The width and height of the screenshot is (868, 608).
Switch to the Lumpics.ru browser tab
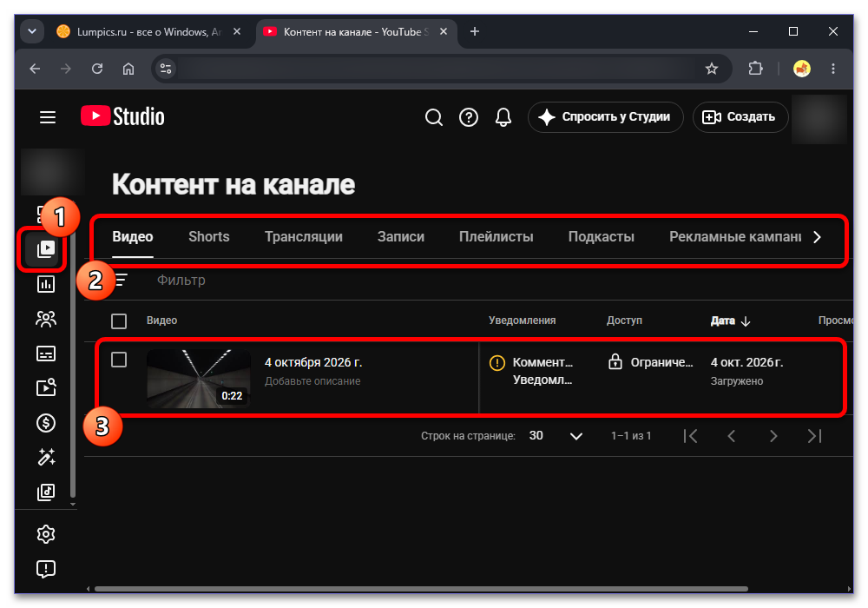click(x=148, y=32)
